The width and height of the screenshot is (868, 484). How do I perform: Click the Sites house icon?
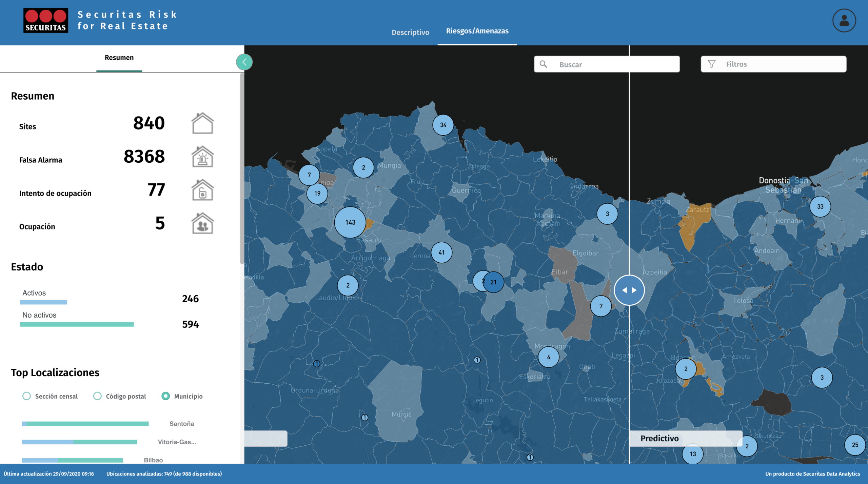[x=202, y=123]
